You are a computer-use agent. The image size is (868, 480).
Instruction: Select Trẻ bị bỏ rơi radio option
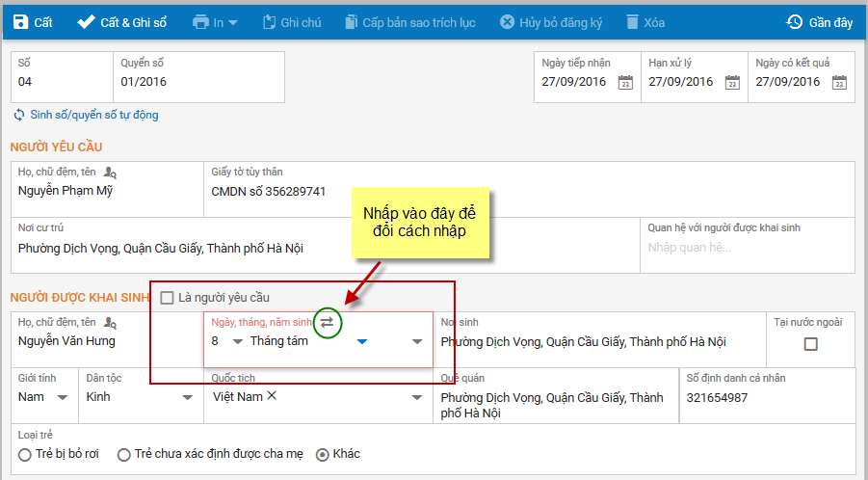(x=25, y=454)
